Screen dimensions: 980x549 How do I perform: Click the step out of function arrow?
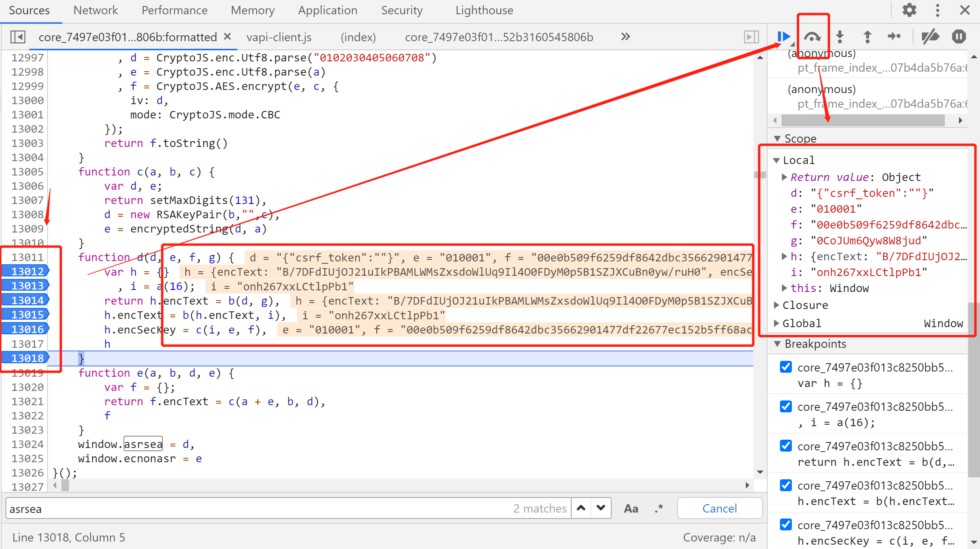tap(867, 37)
